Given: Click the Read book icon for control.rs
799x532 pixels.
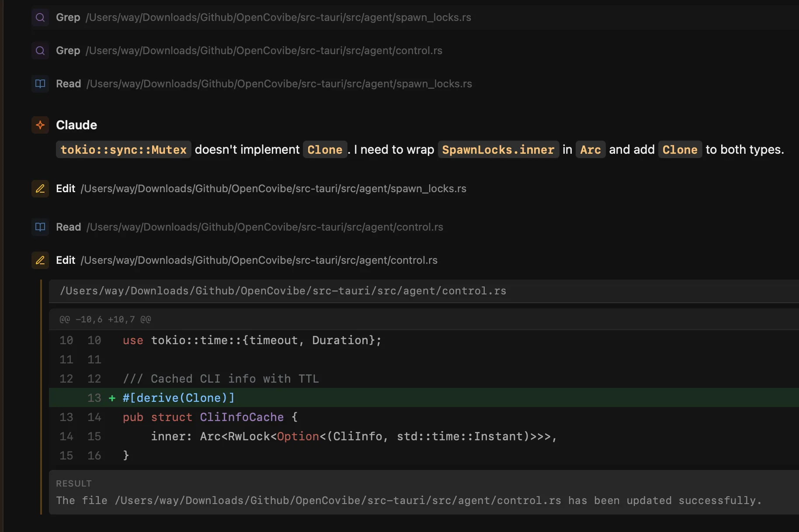Looking at the screenshot, I should point(40,227).
